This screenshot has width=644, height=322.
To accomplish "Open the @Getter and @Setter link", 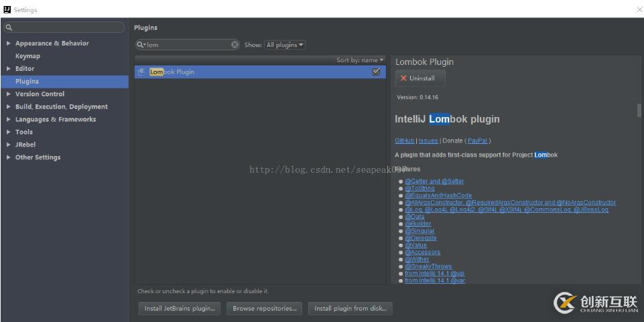I will point(434,181).
